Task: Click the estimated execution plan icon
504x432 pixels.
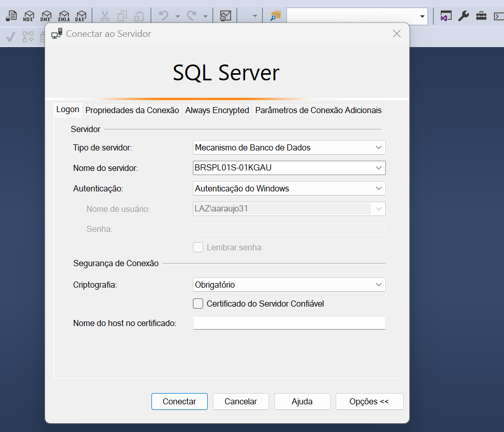Action: coord(28,37)
